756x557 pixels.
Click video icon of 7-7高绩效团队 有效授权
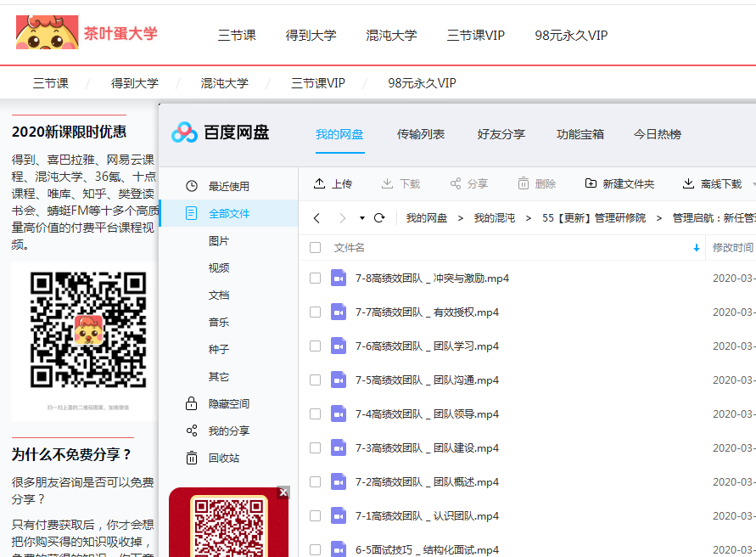pyautogui.click(x=339, y=312)
